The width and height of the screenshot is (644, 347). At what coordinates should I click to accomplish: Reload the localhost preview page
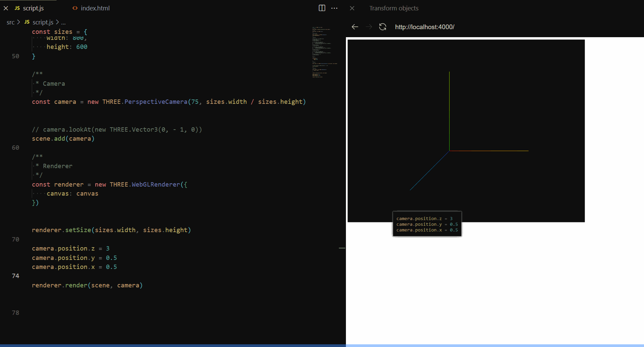tap(383, 27)
